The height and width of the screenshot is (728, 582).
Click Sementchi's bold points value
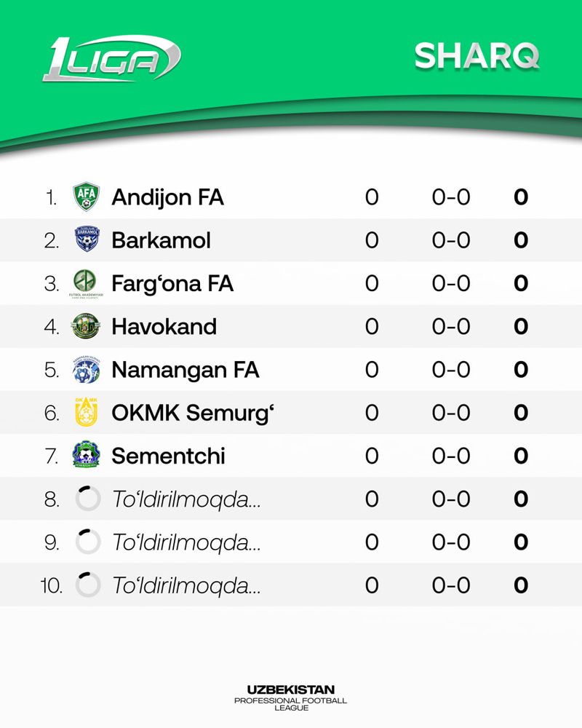click(520, 456)
